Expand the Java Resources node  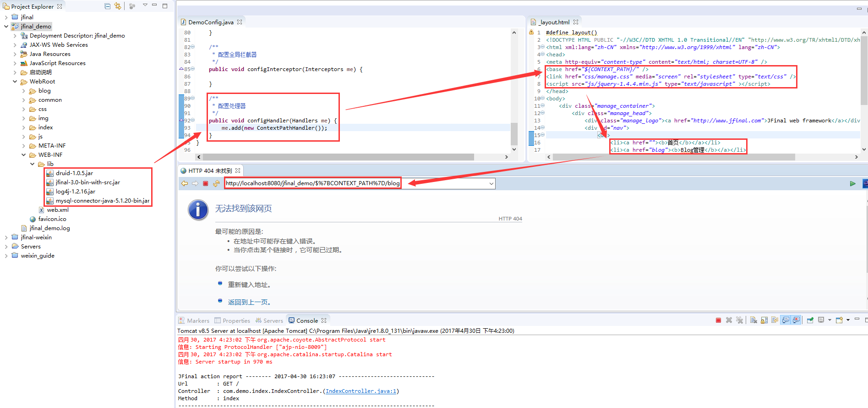coord(15,54)
